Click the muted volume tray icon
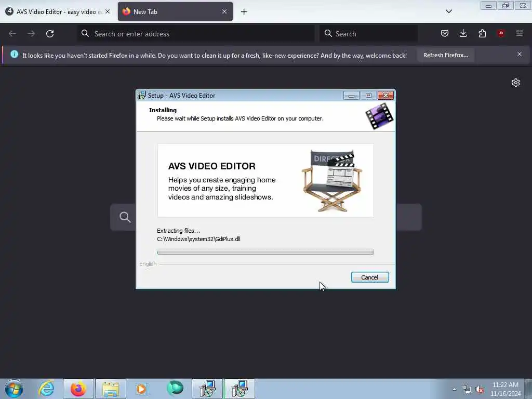 tap(480, 390)
